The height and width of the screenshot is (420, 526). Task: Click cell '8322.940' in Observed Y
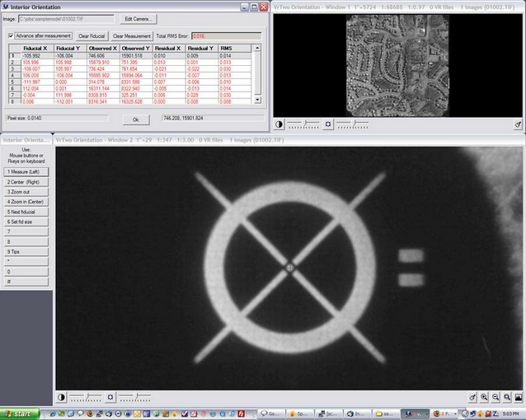point(135,88)
